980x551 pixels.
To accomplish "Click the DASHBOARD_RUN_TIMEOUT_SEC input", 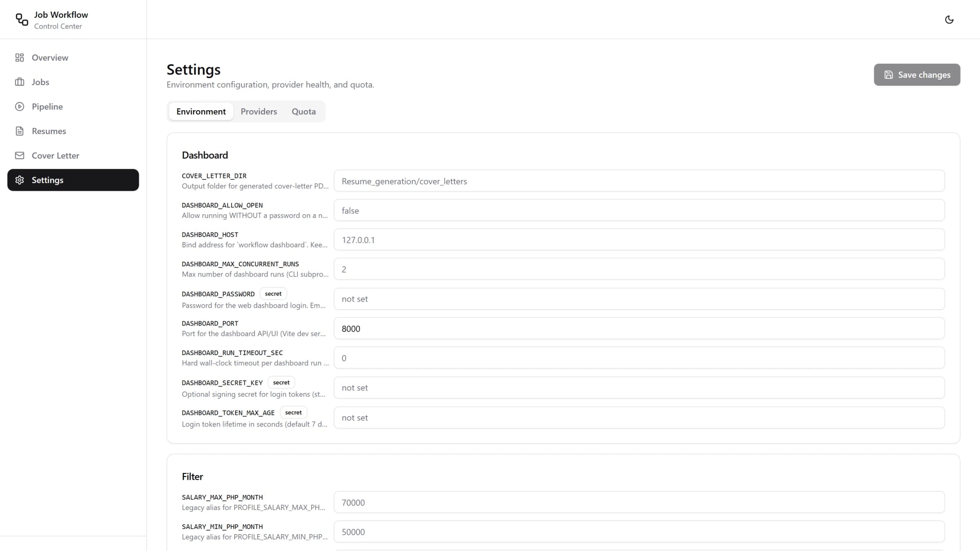I will (639, 358).
